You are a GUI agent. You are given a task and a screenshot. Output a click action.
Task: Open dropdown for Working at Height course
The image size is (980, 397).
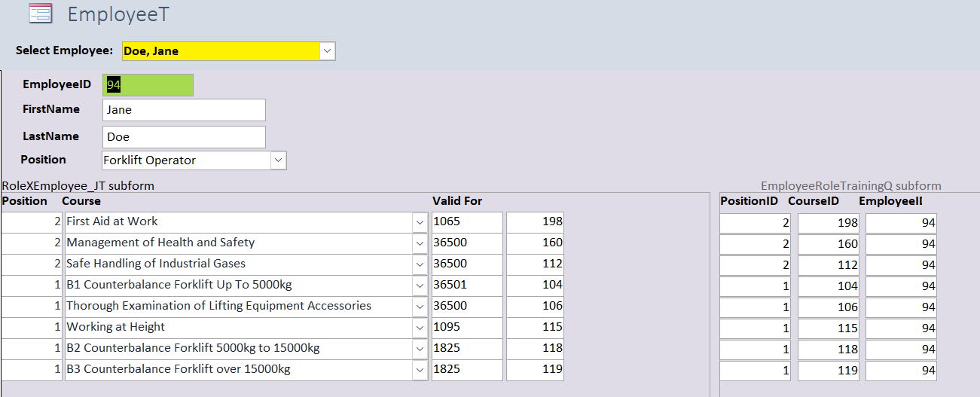(x=420, y=328)
